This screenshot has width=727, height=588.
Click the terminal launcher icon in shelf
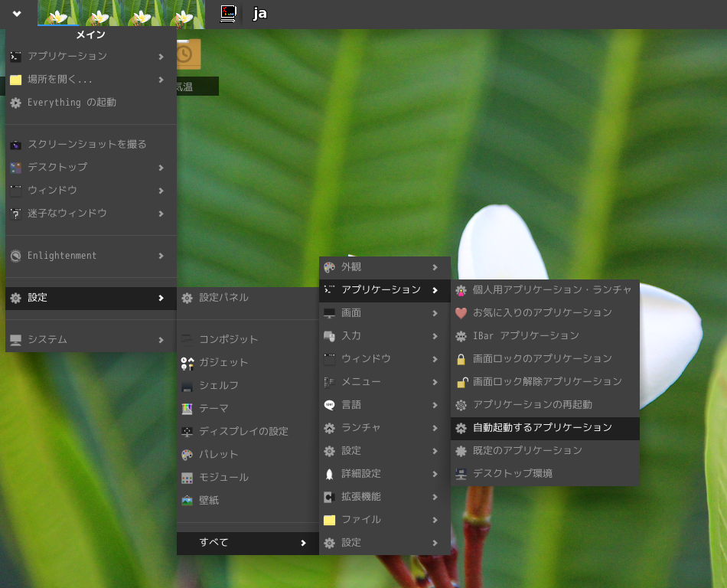coord(228,14)
